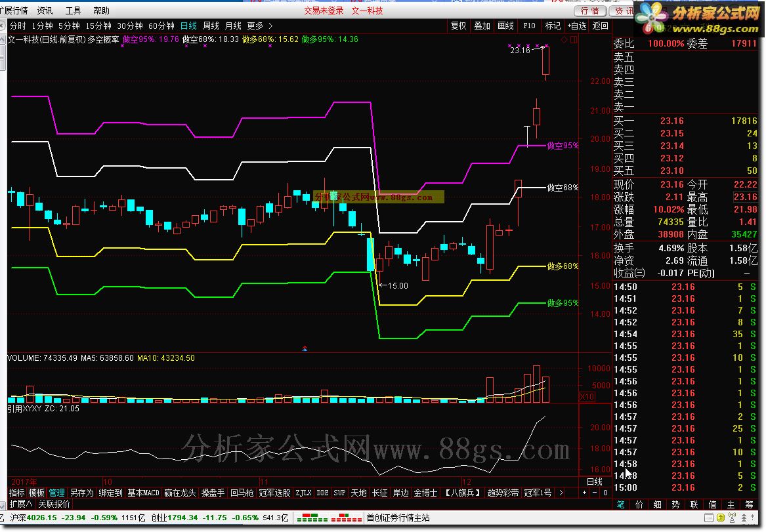Select the 1分钟 chart period
The height and width of the screenshot is (532, 766).
click(42, 26)
